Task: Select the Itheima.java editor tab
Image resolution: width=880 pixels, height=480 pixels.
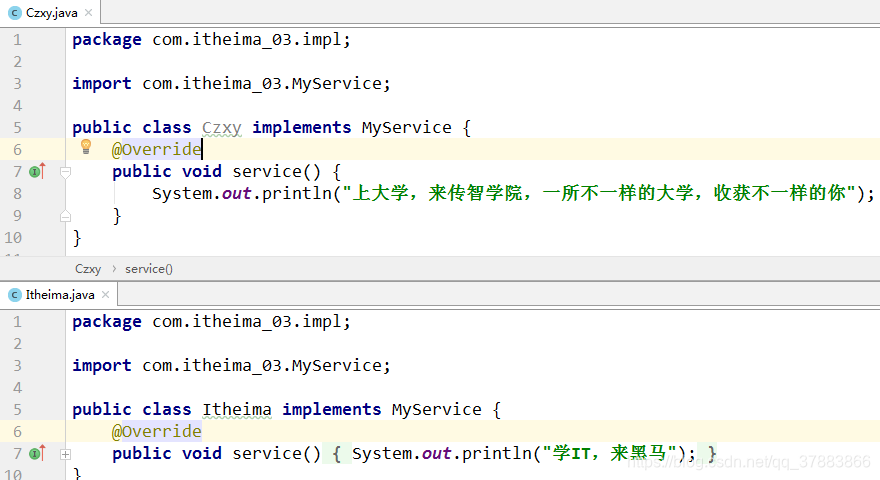Action: coord(59,295)
